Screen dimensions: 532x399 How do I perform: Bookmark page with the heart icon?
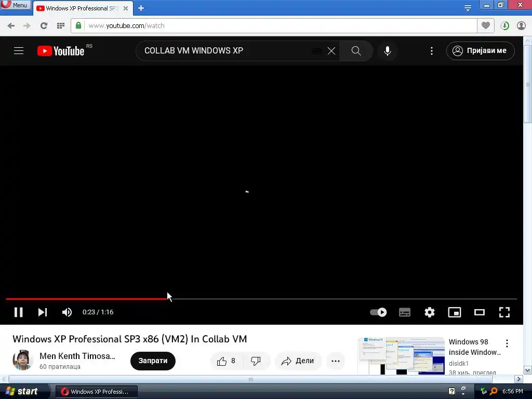pos(486,25)
